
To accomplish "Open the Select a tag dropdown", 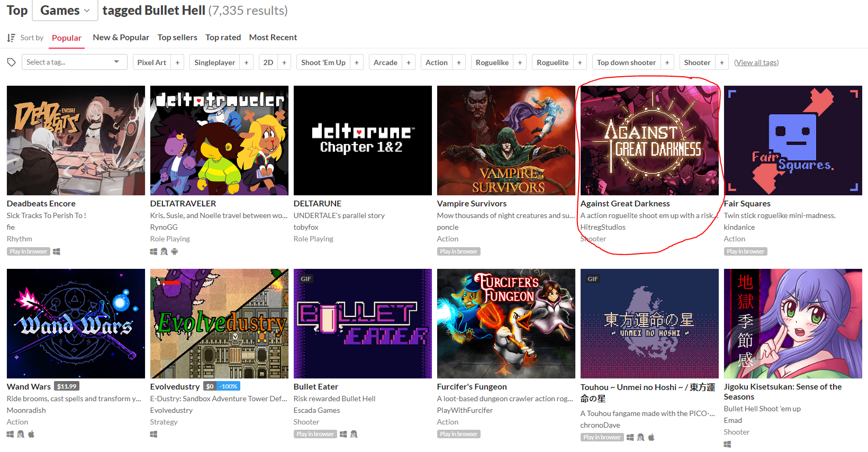I will point(74,62).
